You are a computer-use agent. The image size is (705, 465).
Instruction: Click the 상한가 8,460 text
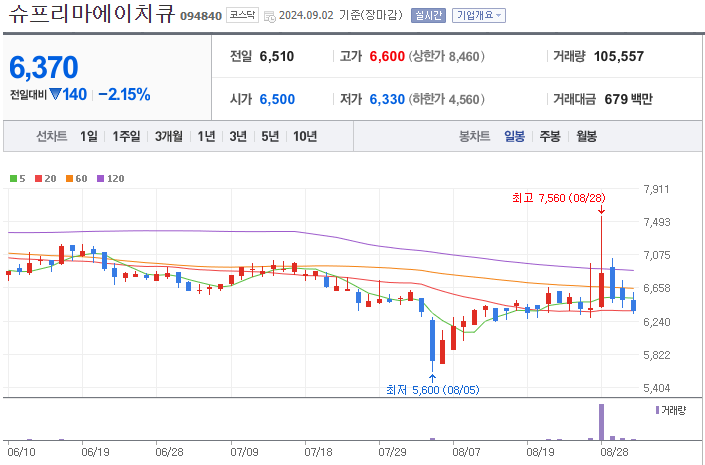pyautogui.click(x=446, y=57)
